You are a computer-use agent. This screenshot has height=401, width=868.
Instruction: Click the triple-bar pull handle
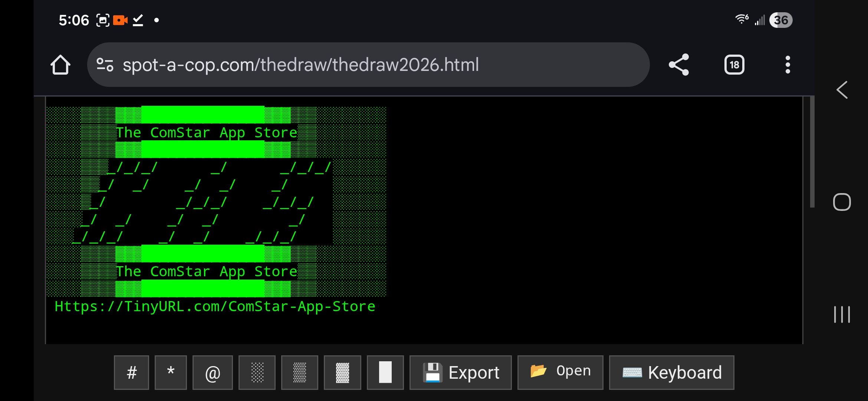pyautogui.click(x=841, y=314)
